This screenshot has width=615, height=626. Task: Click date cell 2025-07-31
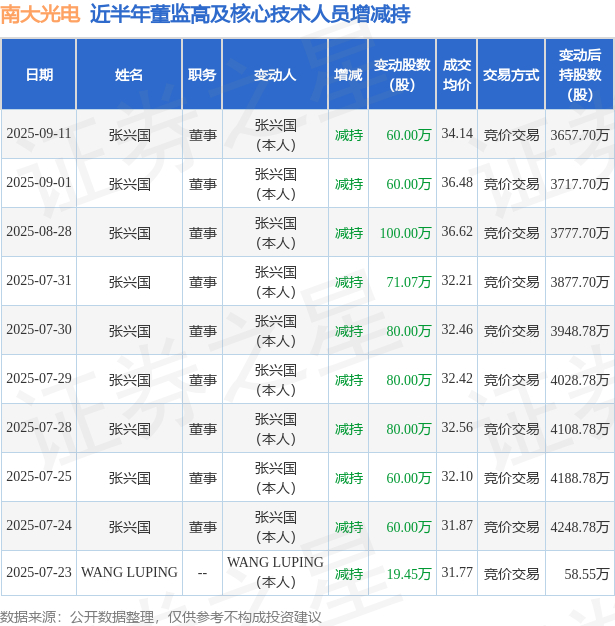[x=39, y=281]
